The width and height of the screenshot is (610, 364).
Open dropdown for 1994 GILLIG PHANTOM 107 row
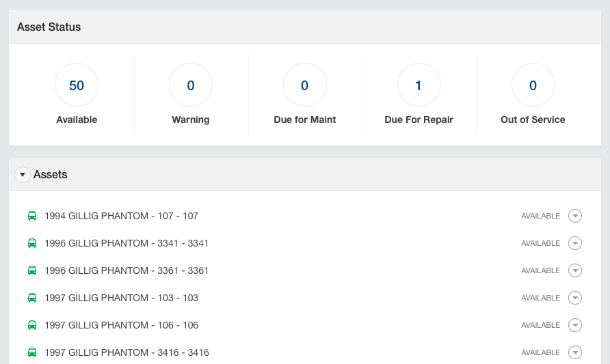(x=575, y=216)
